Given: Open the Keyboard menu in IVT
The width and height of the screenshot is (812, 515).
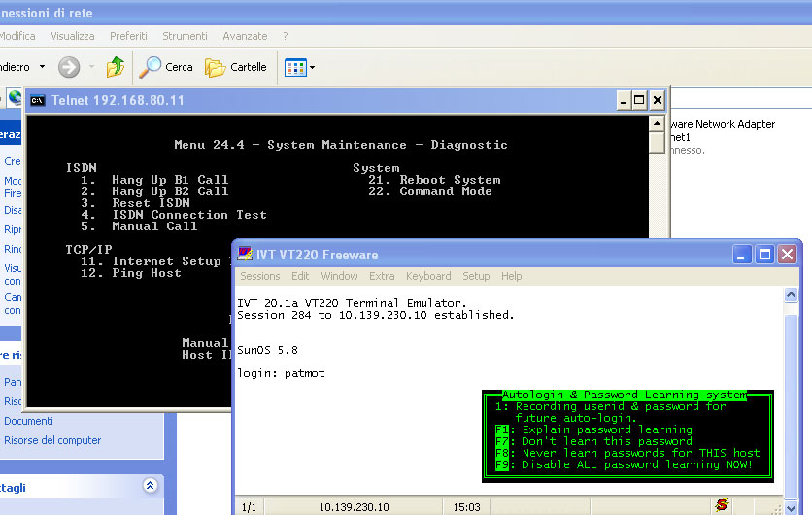Looking at the screenshot, I should (x=428, y=276).
